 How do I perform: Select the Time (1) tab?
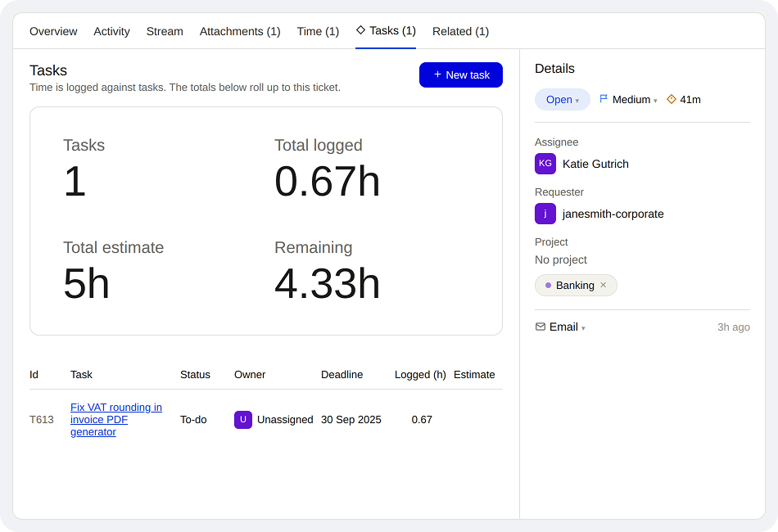(x=318, y=31)
